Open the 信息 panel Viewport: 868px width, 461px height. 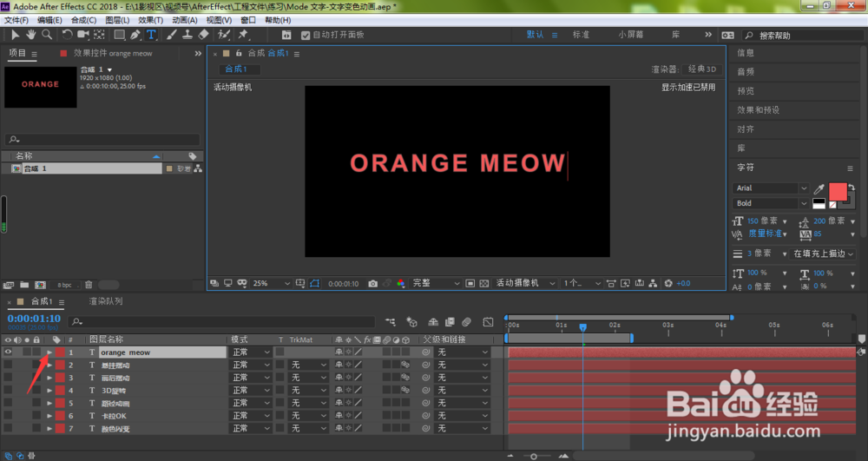745,53
